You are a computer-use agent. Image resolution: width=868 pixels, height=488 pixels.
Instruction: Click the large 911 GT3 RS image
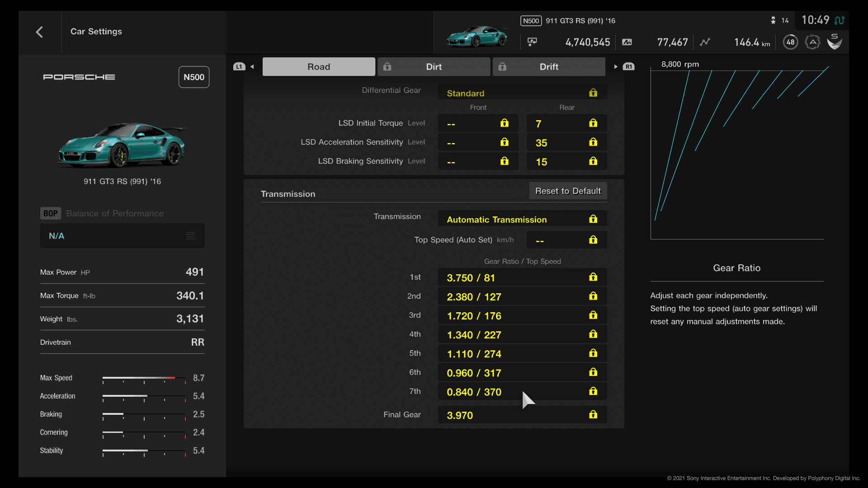pyautogui.click(x=122, y=145)
